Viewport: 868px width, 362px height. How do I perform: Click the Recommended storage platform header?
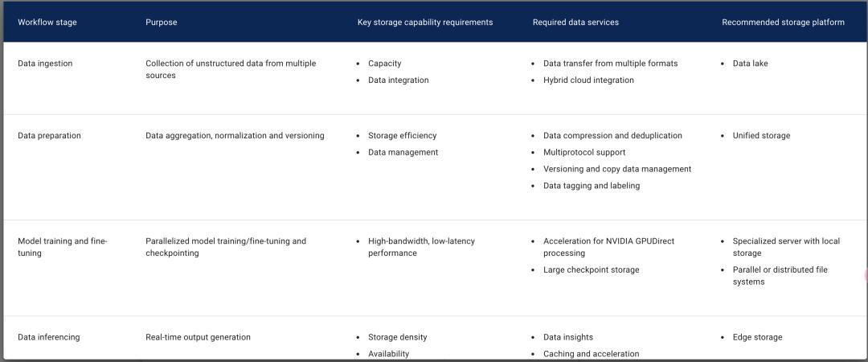(x=783, y=23)
